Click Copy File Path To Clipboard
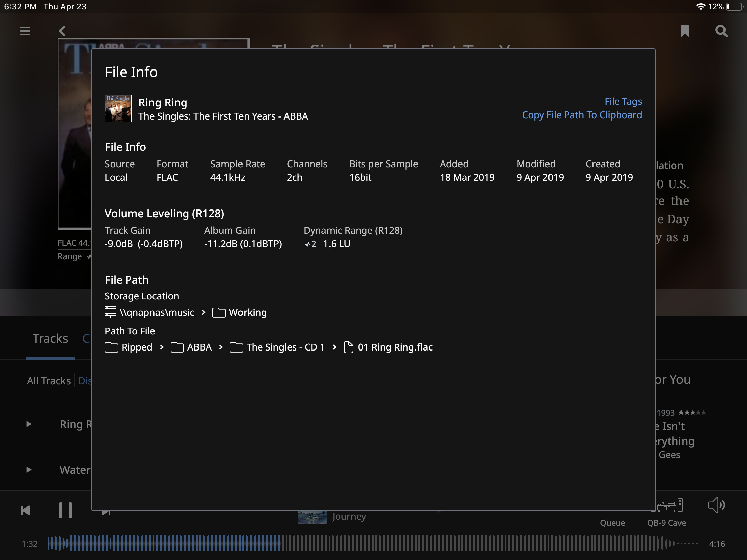The image size is (747, 560). click(x=581, y=115)
